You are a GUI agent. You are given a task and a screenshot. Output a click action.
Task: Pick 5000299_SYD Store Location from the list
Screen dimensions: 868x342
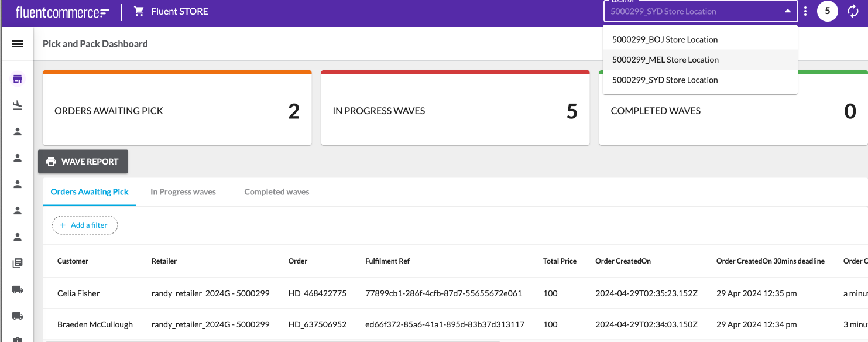click(665, 80)
